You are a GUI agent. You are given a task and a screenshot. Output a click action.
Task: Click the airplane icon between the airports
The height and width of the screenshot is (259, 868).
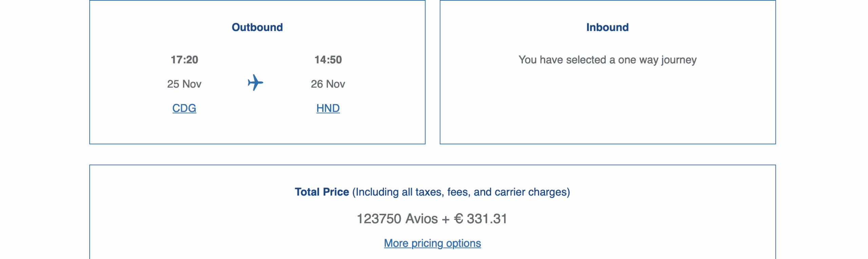click(255, 83)
